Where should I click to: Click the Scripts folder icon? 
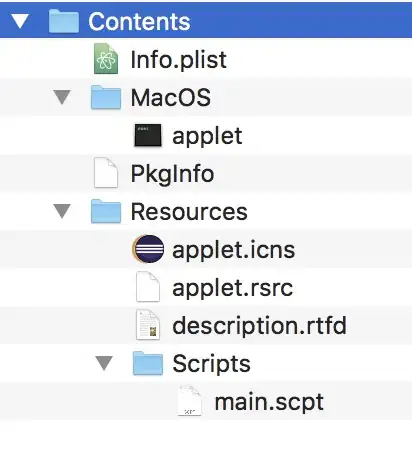(148, 363)
